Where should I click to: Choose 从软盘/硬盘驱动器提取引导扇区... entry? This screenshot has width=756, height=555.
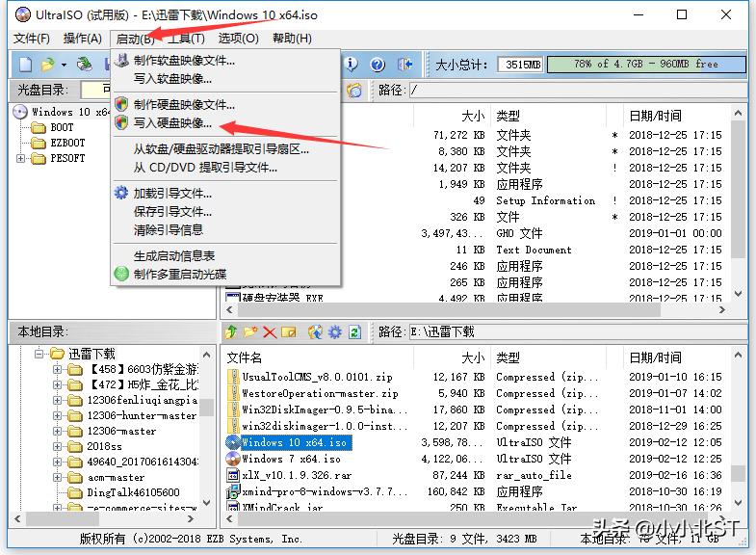[x=222, y=149]
